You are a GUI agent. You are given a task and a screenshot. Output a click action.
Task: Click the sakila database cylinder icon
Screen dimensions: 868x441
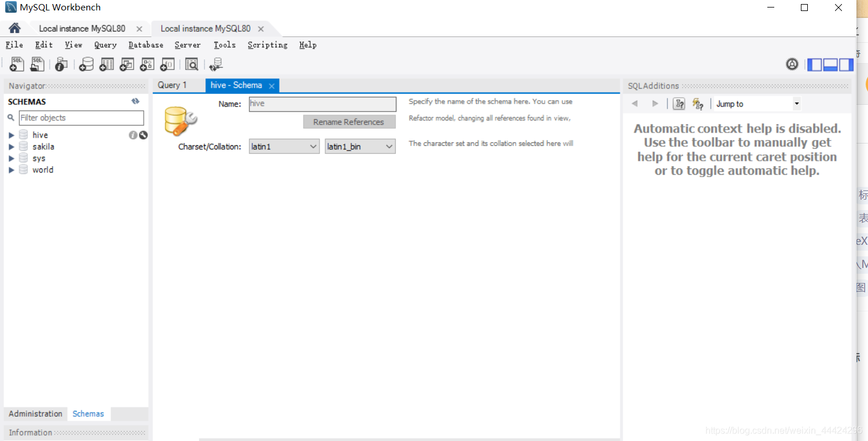click(x=24, y=146)
